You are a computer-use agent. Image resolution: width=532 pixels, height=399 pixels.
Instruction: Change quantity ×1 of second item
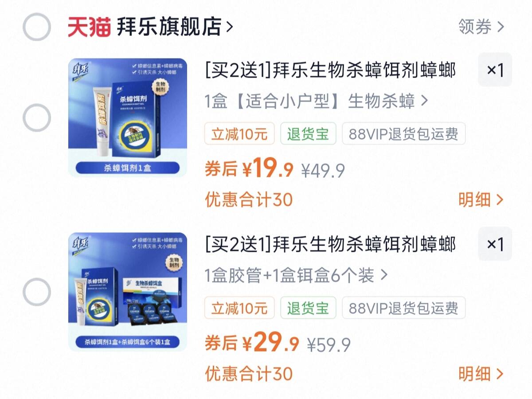click(495, 244)
